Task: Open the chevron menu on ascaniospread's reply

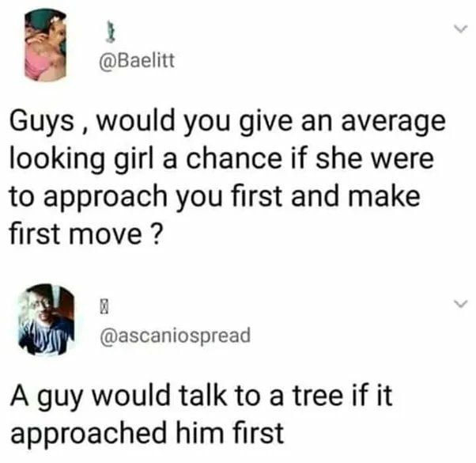Action: tap(461, 303)
